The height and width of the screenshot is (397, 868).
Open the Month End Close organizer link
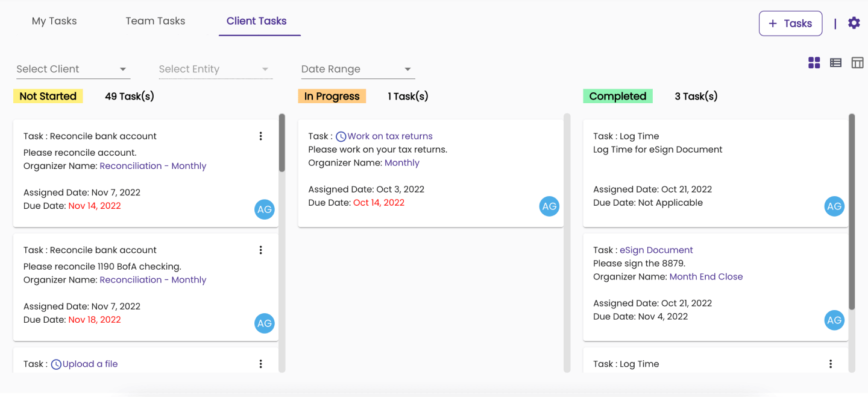(x=706, y=277)
